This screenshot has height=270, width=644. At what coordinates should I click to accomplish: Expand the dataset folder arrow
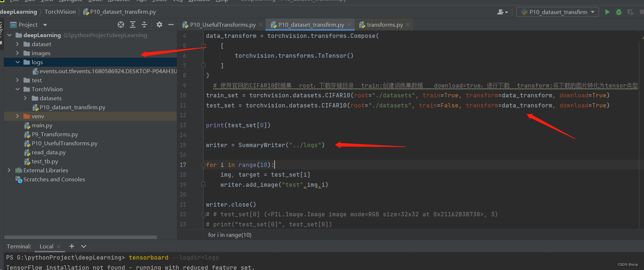pyautogui.click(x=17, y=44)
